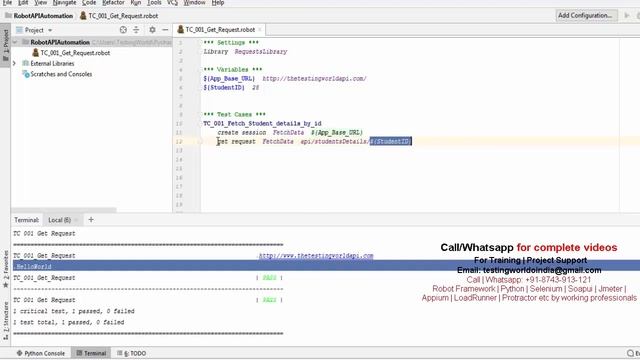Click '*** Test Cases ***' line in editor
The height and width of the screenshot is (360, 640).
234,114
